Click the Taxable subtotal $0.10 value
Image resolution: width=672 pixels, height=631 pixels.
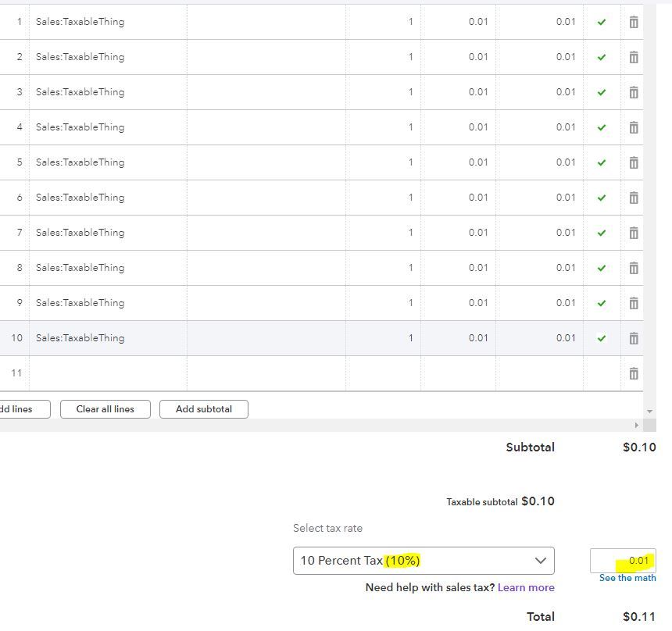click(538, 501)
